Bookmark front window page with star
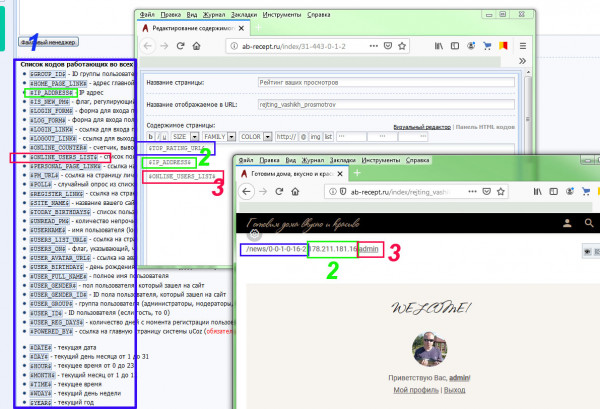This screenshot has width=600, height=409. point(501,191)
